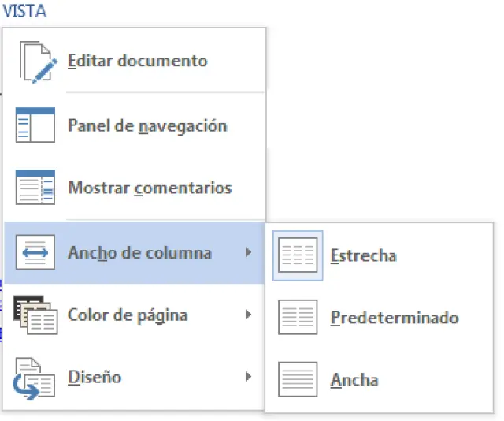This screenshot has width=504, height=421.
Task: Click the Editar documento pencil icon
Action: pyautogui.click(x=35, y=61)
